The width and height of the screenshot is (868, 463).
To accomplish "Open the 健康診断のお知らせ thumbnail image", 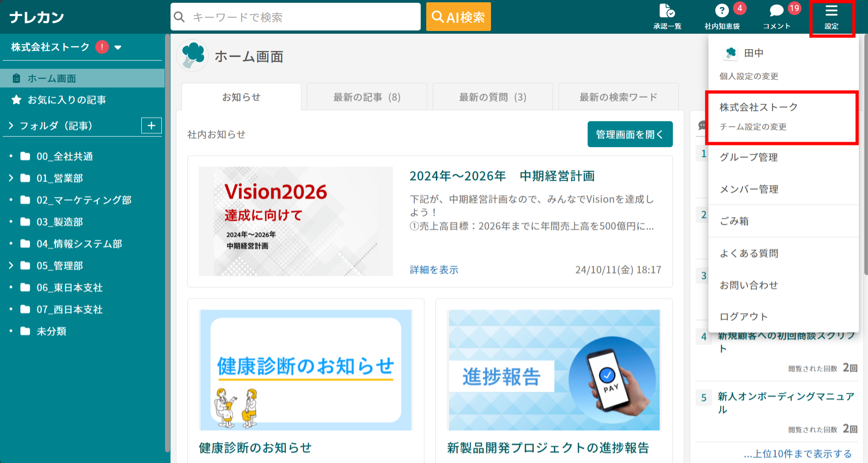I will click(306, 370).
